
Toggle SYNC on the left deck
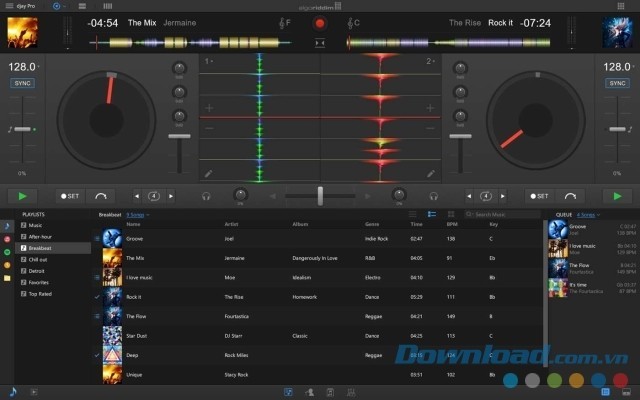[20, 83]
